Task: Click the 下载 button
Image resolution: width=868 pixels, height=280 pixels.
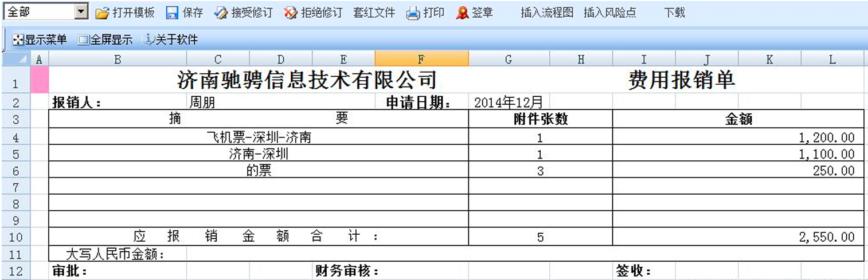Action: point(675,13)
